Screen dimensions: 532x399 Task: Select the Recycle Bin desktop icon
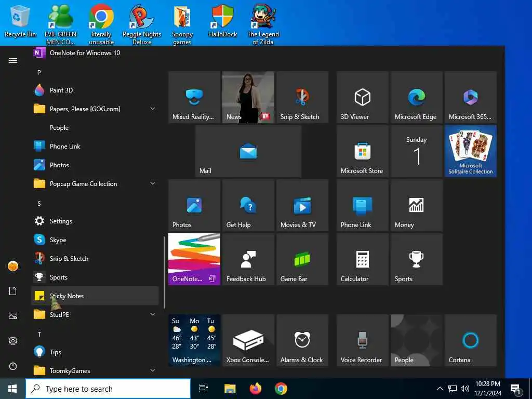click(x=20, y=21)
